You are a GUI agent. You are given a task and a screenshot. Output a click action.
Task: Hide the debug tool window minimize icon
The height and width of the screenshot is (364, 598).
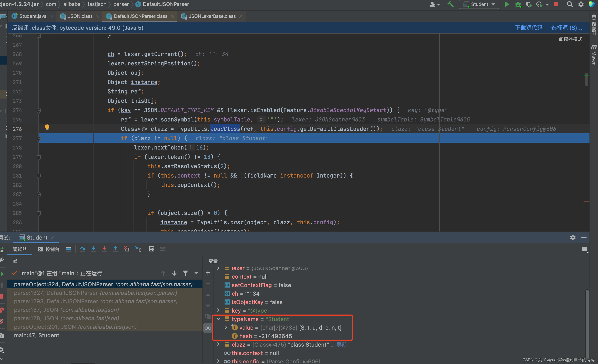(x=584, y=237)
